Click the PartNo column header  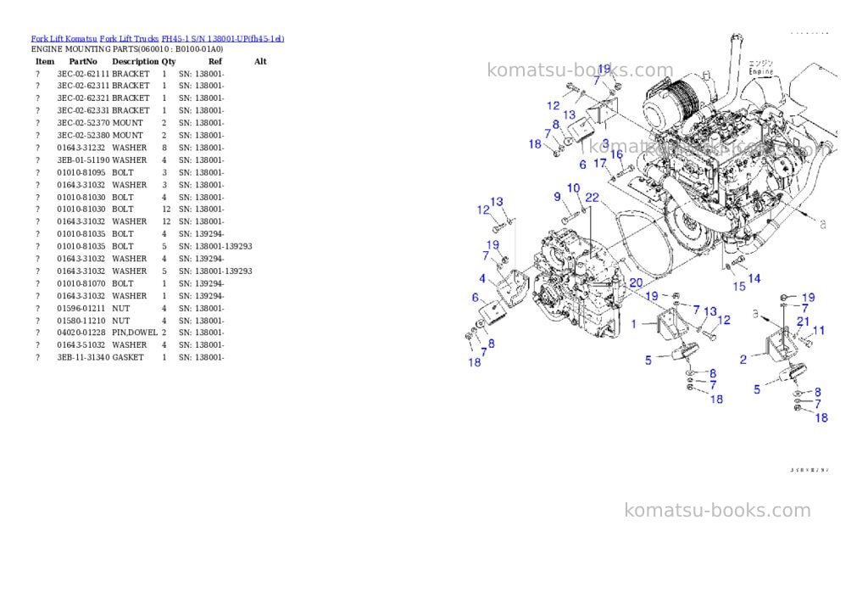pos(83,61)
